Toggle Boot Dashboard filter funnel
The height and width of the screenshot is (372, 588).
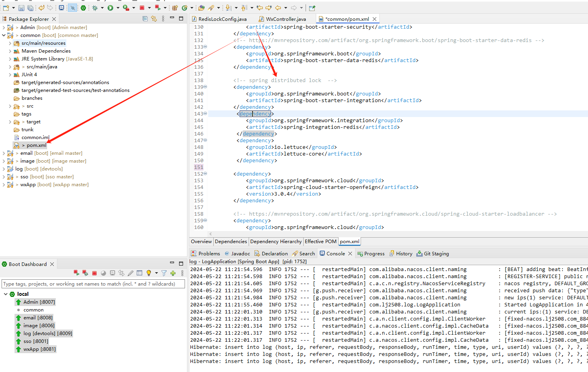pyautogui.click(x=164, y=273)
